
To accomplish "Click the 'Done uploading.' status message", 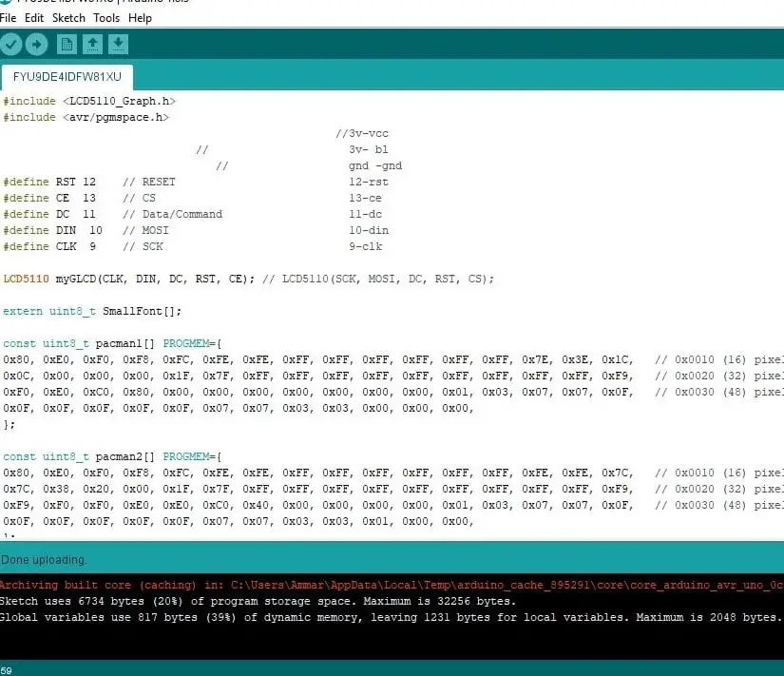I will click(44, 560).
